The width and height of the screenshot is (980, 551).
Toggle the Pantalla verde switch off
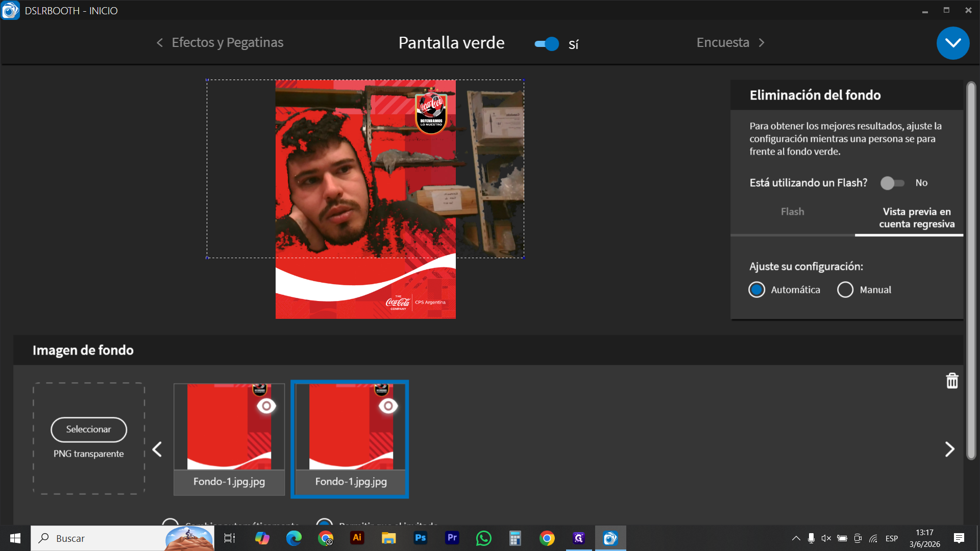(546, 44)
